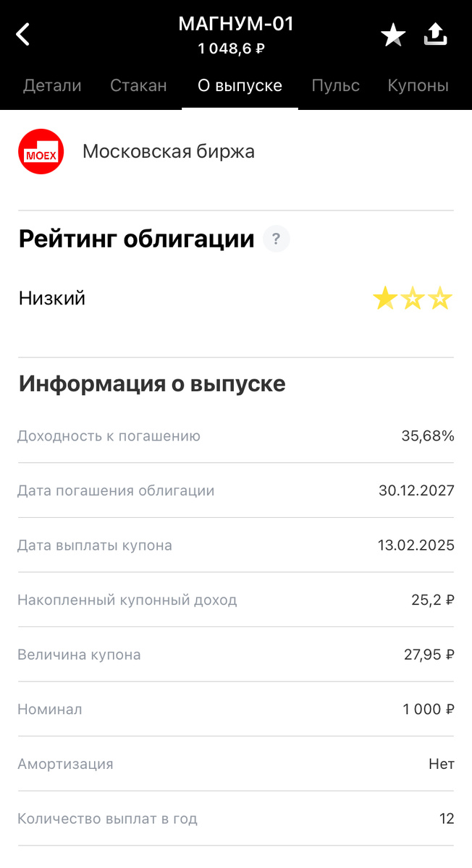Tap the Амортизация row showing Нет

[236, 764]
